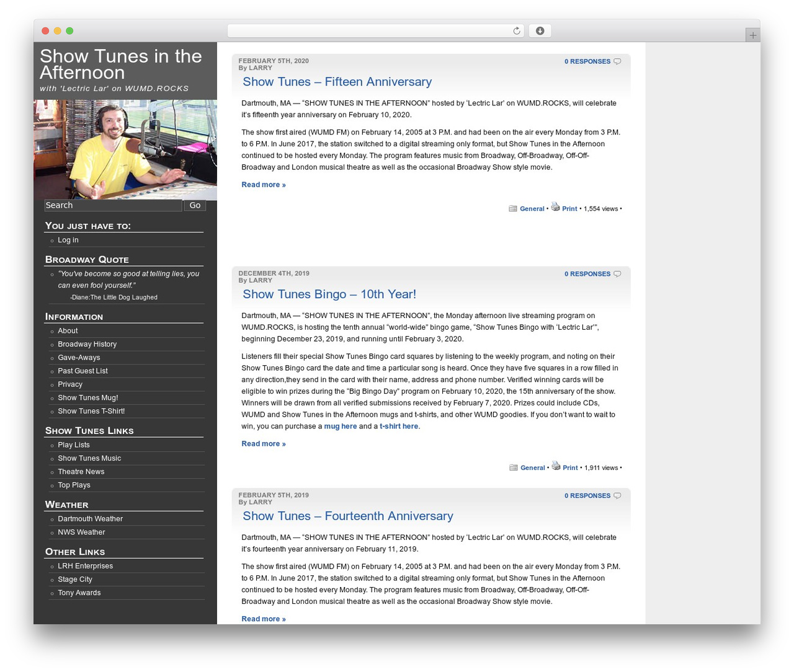Image resolution: width=794 pixels, height=672 pixels.
Task: Visit the Show Tunes Mug! page
Action: (x=88, y=398)
